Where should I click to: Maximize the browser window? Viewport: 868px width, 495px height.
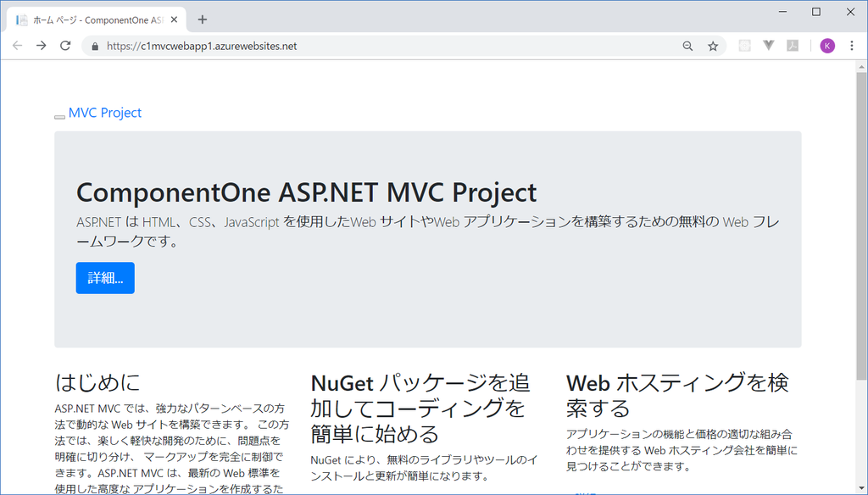pos(816,12)
